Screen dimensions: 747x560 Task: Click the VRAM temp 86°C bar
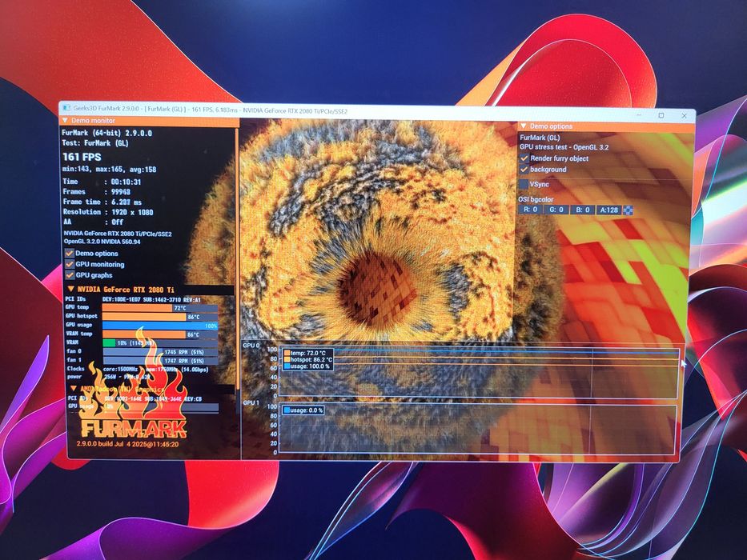tap(160, 334)
